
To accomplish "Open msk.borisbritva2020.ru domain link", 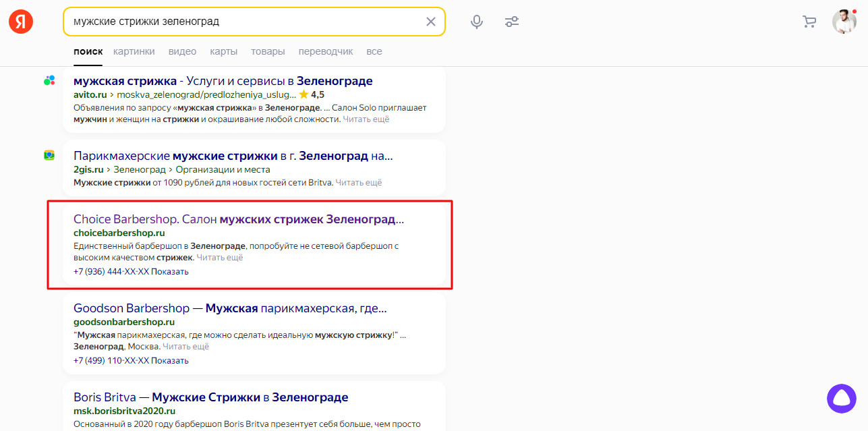I will tap(125, 411).
